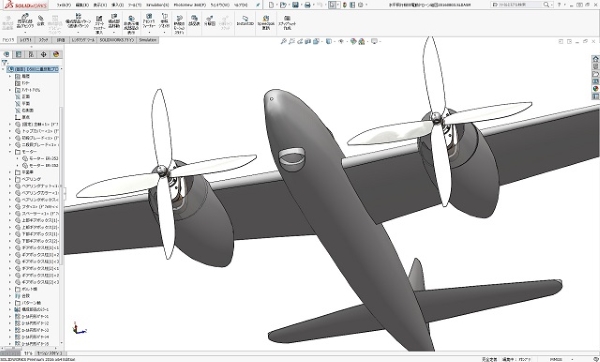Click the design tree filter funnel icon
600x362 pixels.
(5, 62)
